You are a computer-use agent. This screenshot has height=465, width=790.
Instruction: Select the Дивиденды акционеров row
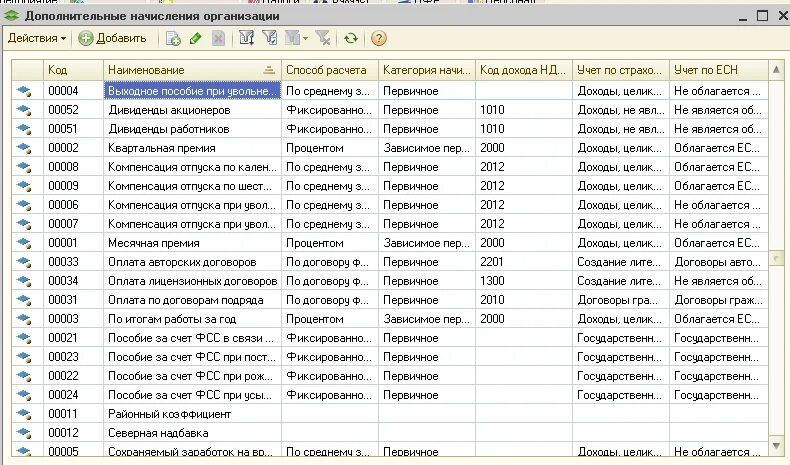pyautogui.click(x=390, y=110)
